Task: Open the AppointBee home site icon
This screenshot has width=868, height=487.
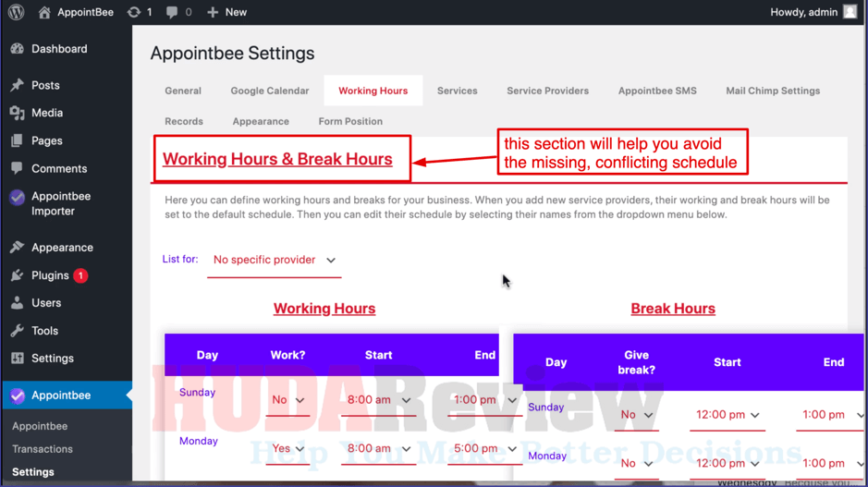Action: [x=44, y=12]
